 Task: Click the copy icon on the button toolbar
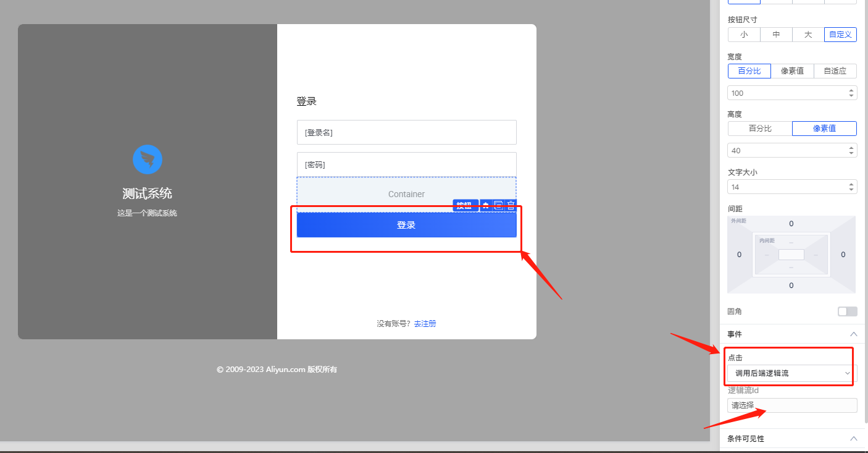tap(499, 206)
